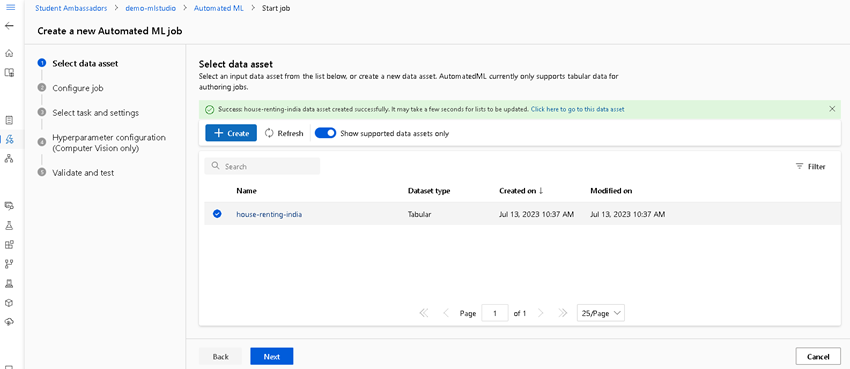The image size is (850, 369).
Task: Click the Cancel button
Action: click(818, 356)
